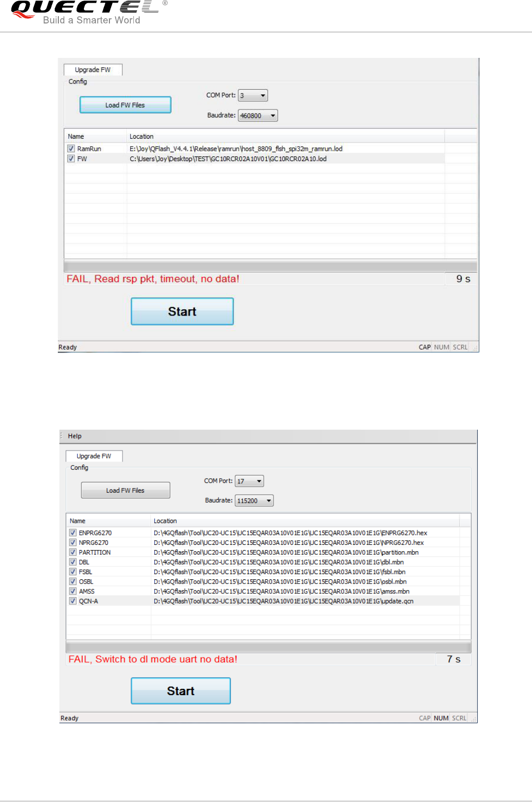
Task: Click the Quectel logo in page header
Action: click(89, 12)
